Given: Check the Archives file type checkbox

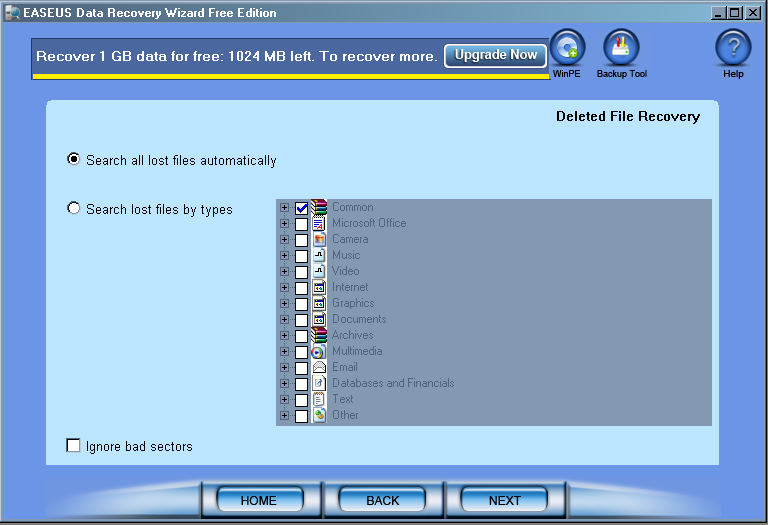Looking at the screenshot, I should click(302, 336).
